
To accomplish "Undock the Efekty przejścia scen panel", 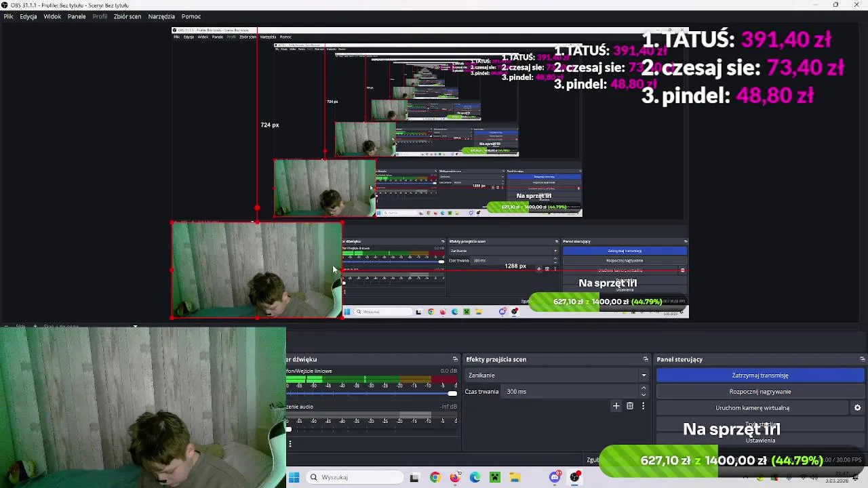I will [x=646, y=359].
